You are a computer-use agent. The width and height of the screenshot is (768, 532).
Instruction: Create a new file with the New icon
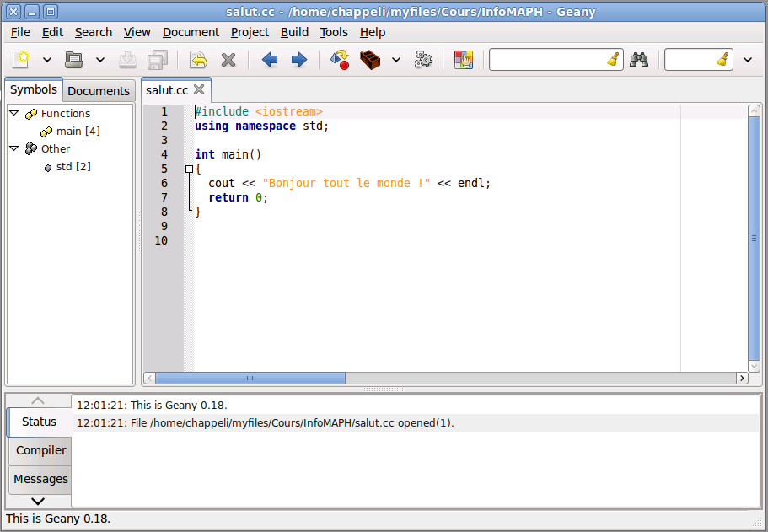pyautogui.click(x=22, y=60)
